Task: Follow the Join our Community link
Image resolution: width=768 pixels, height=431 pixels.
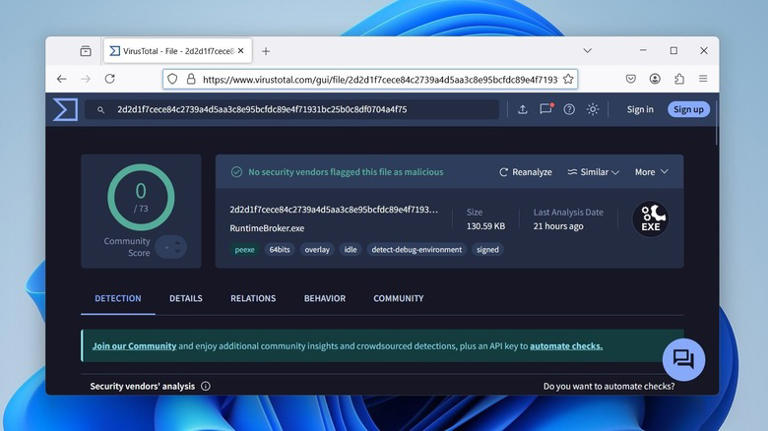Action: click(x=134, y=346)
